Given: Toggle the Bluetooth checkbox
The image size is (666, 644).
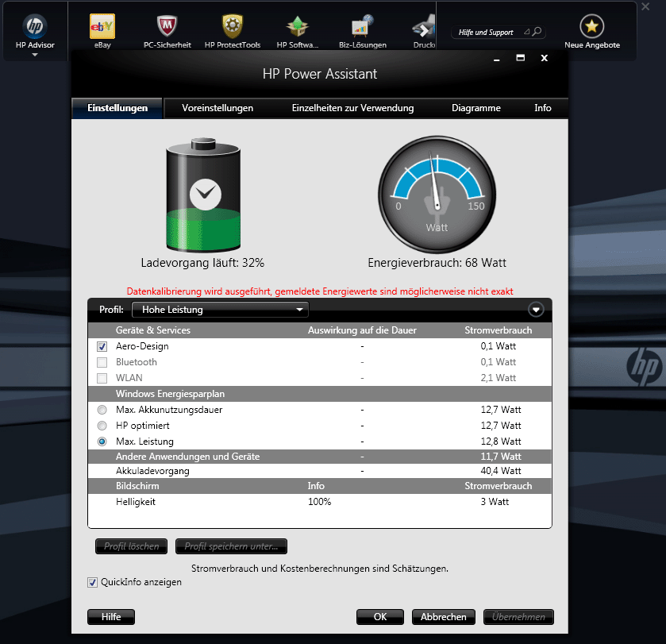Looking at the screenshot, I should coord(102,362).
